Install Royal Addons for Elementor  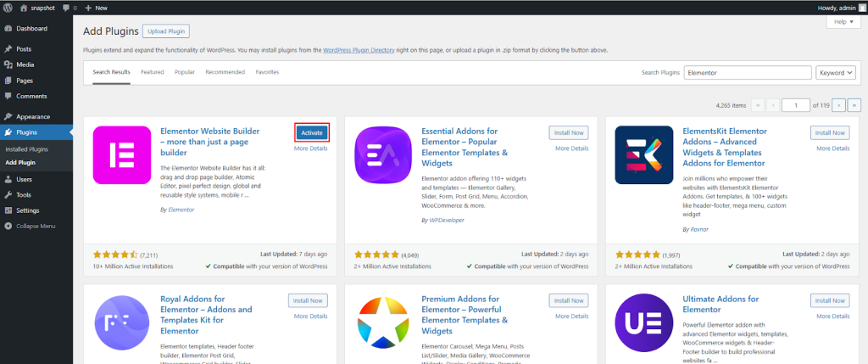tap(308, 301)
